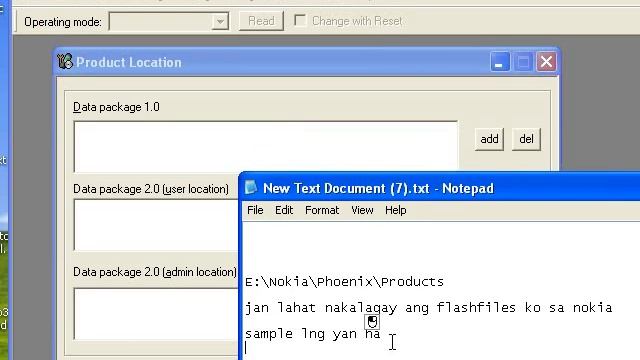The width and height of the screenshot is (640, 360).
Task: Click the Notepad document icon in title bar
Action: pos(251,188)
